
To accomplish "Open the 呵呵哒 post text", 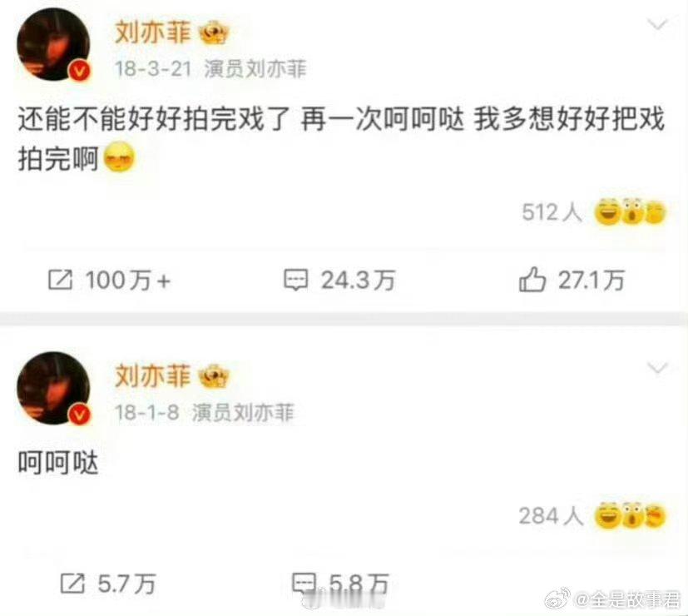I will [x=57, y=462].
